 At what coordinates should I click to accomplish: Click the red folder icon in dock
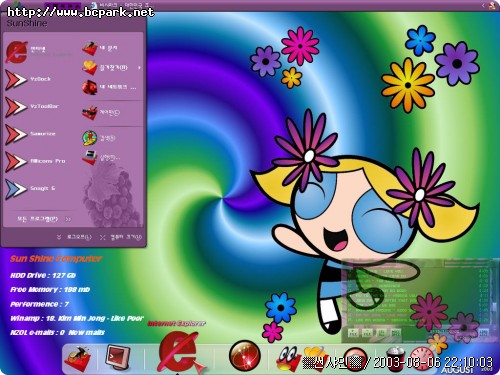[x=78, y=358]
